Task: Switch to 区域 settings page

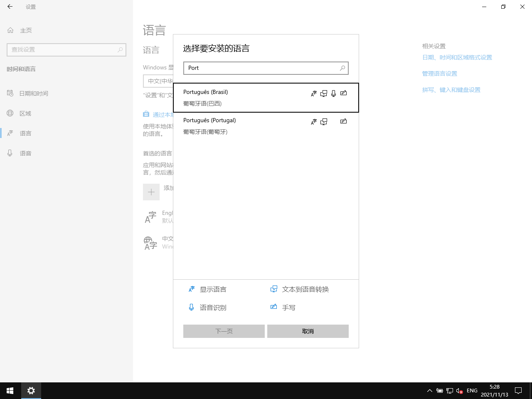Action: point(25,113)
